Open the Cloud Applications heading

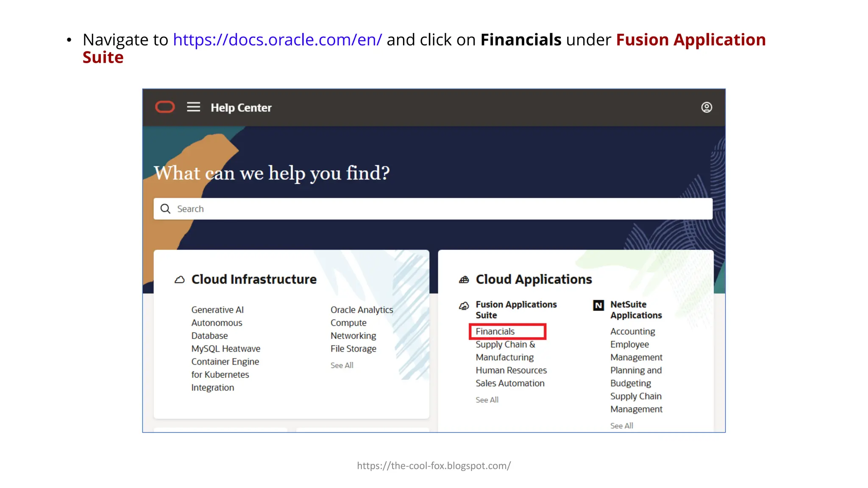coord(534,279)
